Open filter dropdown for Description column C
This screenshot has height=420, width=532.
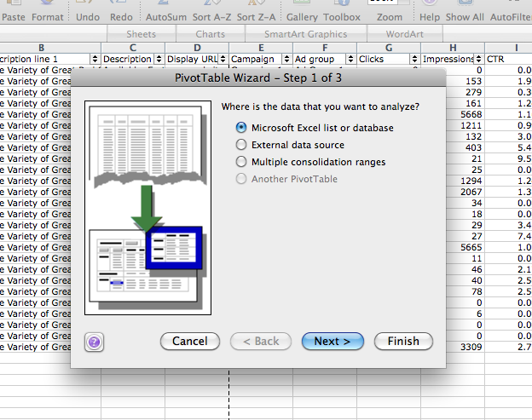159,59
